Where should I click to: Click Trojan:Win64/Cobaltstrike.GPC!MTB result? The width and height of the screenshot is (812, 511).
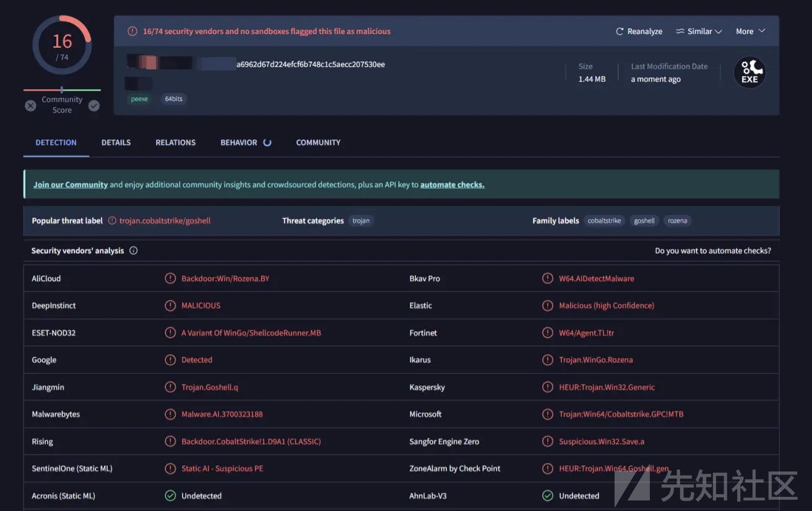(621, 414)
